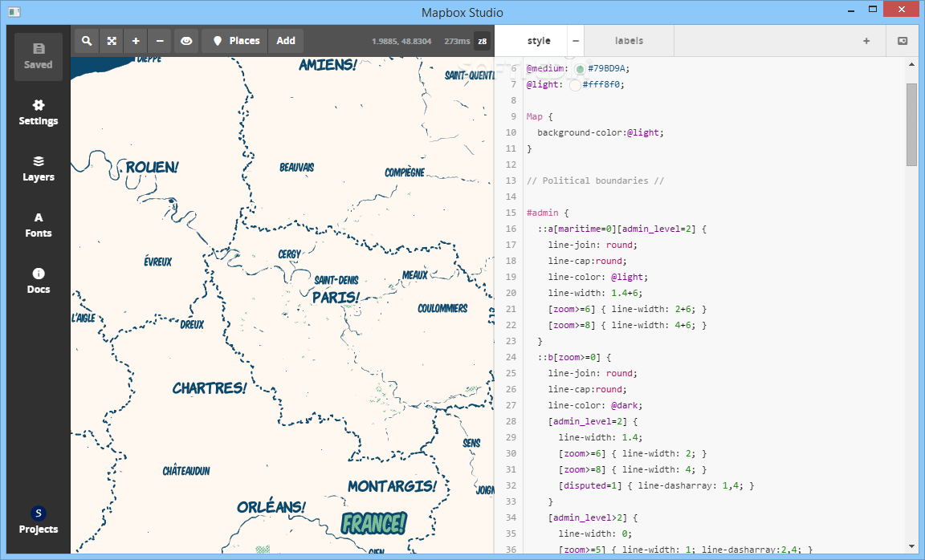Viewport: 925px width, 560px height.
Task: Click the code editor vertical scrollbar thumb
Action: pos(911,124)
